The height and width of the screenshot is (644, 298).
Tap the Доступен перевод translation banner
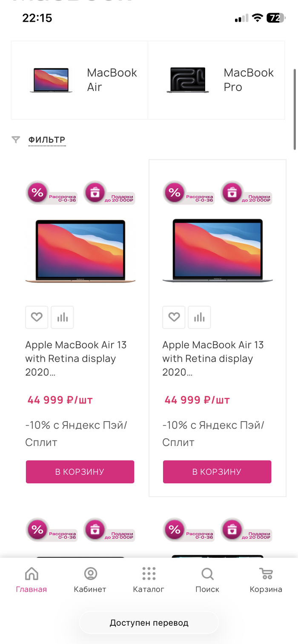click(149, 623)
